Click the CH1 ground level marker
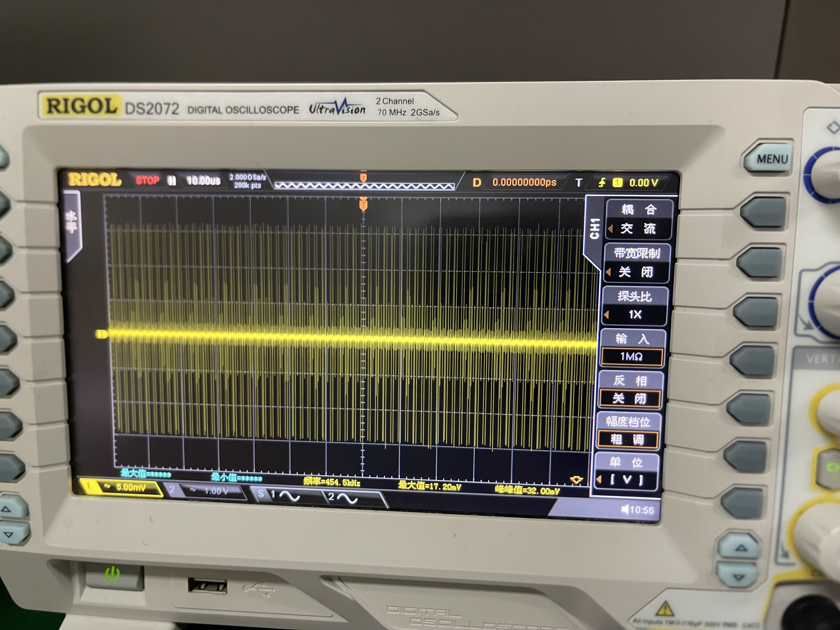The image size is (840, 630). tap(102, 334)
